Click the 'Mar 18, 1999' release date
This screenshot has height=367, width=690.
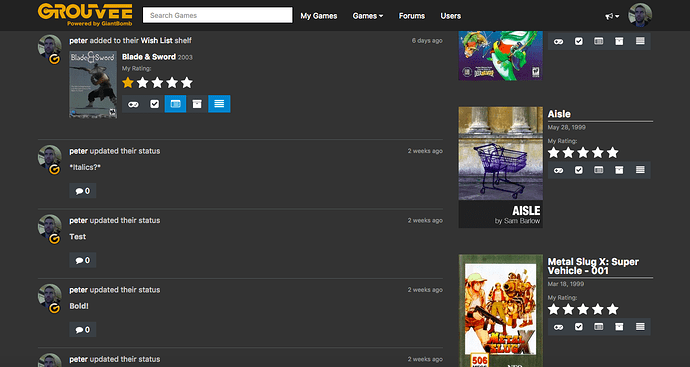click(566, 284)
